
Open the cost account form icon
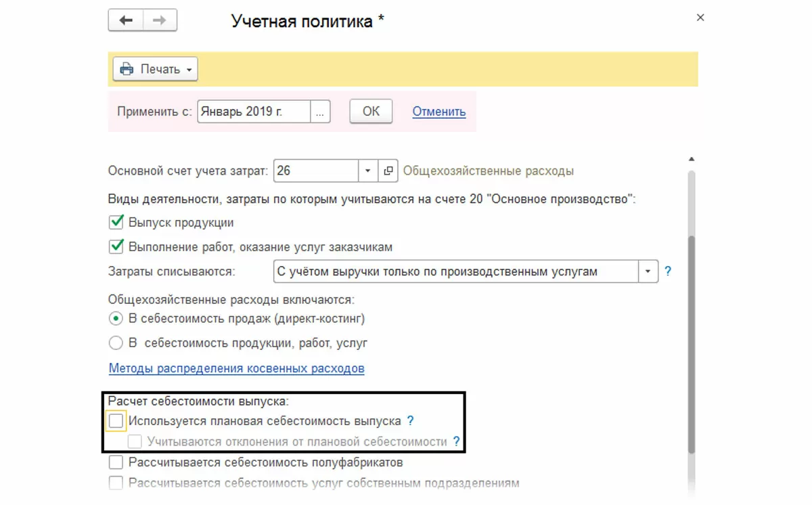click(x=388, y=171)
